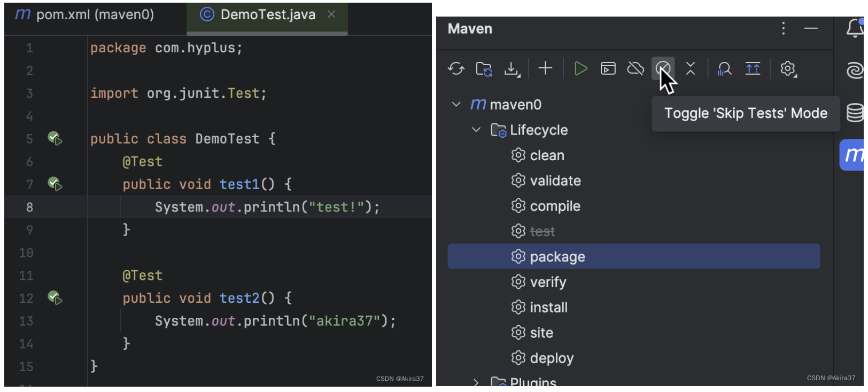Click the Maven sidebar tool button
Image resolution: width=868 pixels, height=392 pixels.
click(852, 155)
